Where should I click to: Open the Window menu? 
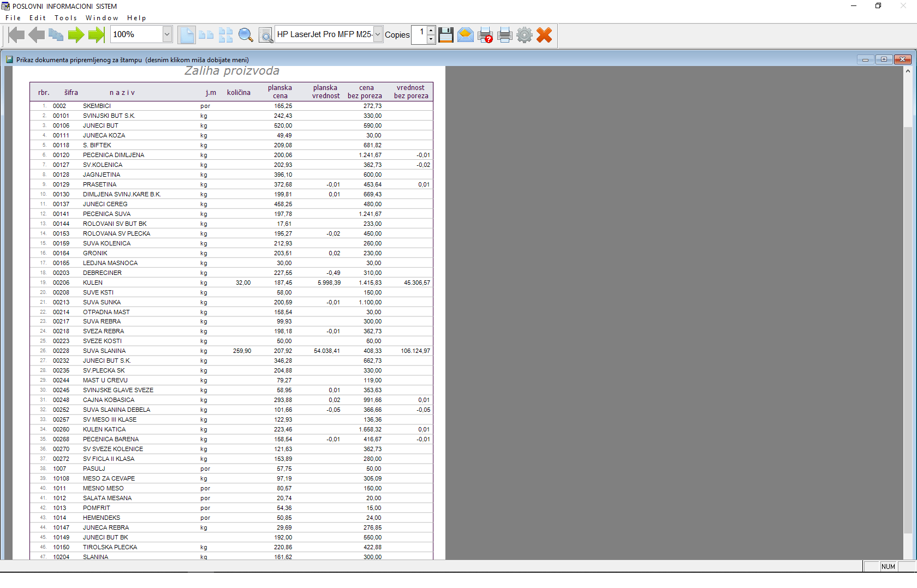pyautogui.click(x=102, y=18)
